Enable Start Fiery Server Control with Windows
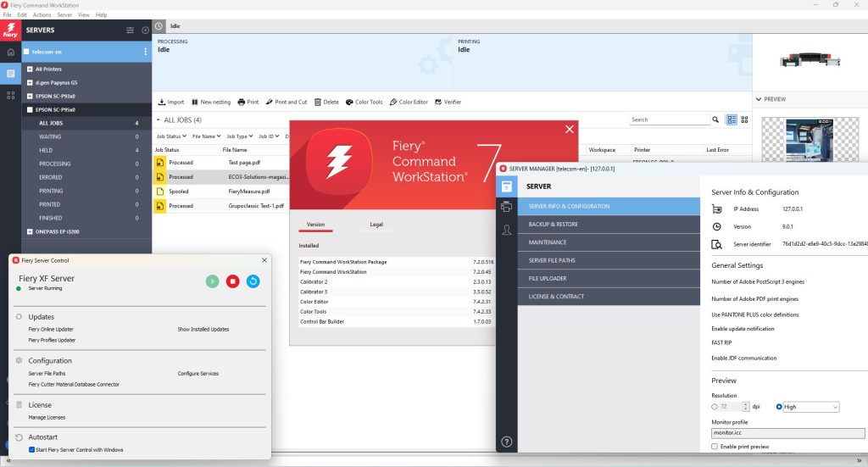Viewport: 868px width, 467px height. [31, 450]
